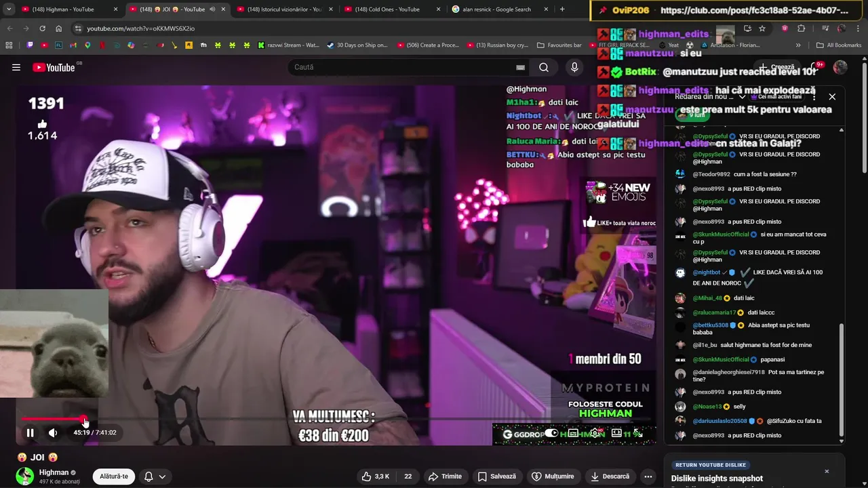868x488 pixels.
Task: Open the Creează create button
Action: click(x=777, y=67)
